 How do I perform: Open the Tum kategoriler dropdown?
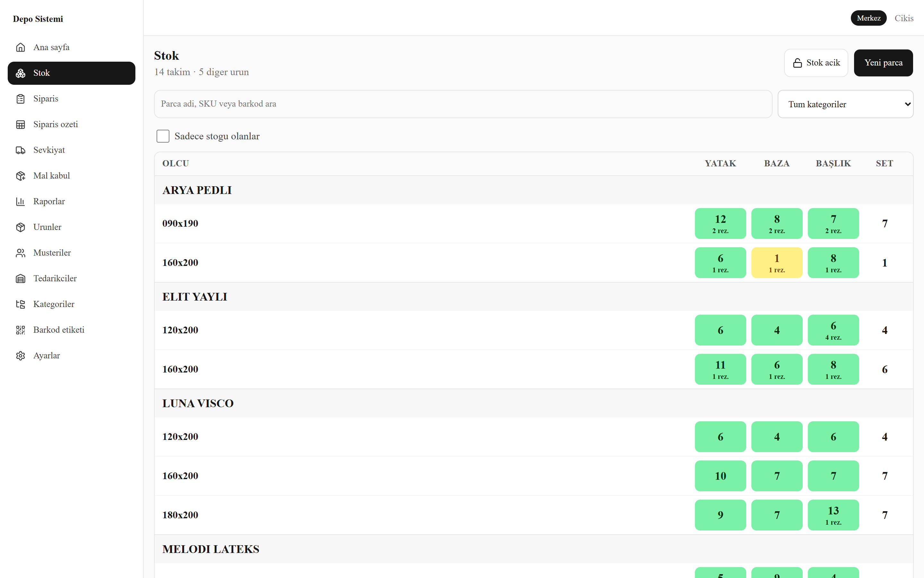[845, 104]
